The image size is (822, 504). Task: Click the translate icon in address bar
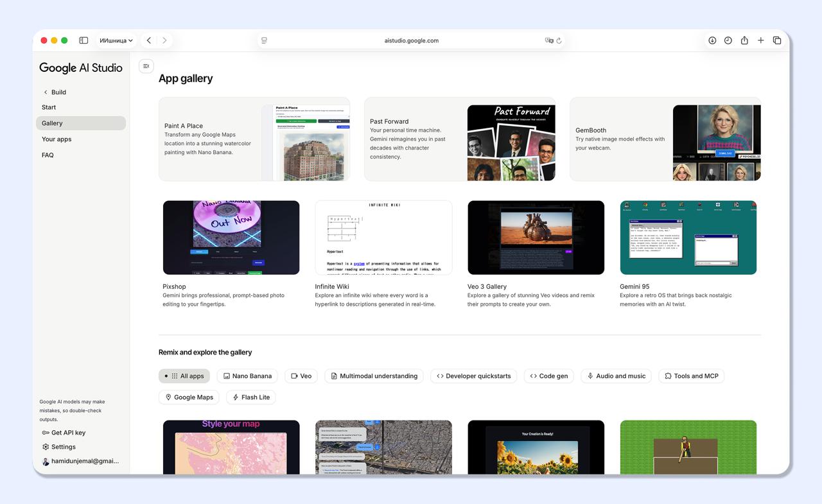click(x=548, y=40)
